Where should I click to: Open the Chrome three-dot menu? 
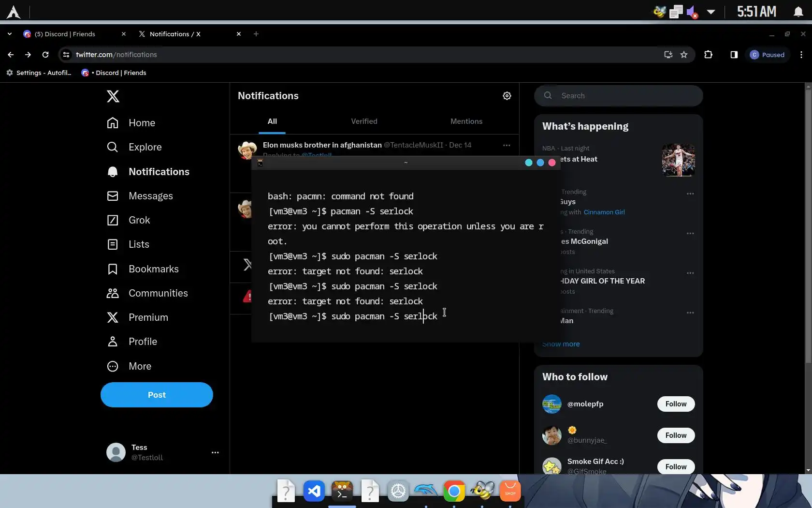[801, 55]
